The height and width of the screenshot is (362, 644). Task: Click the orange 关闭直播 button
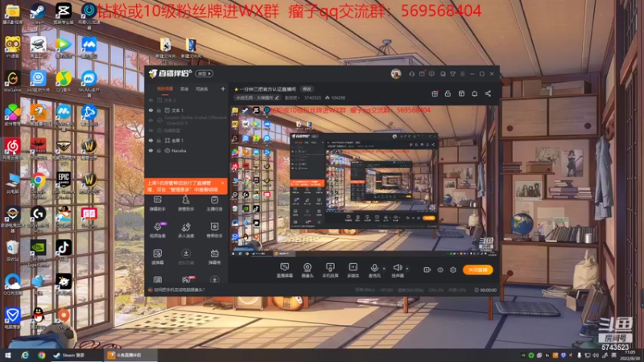477,269
